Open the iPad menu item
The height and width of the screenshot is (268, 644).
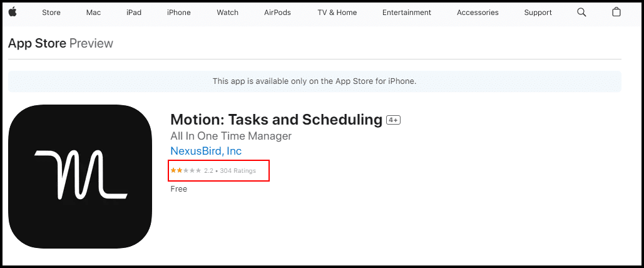(x=134, y=13)
